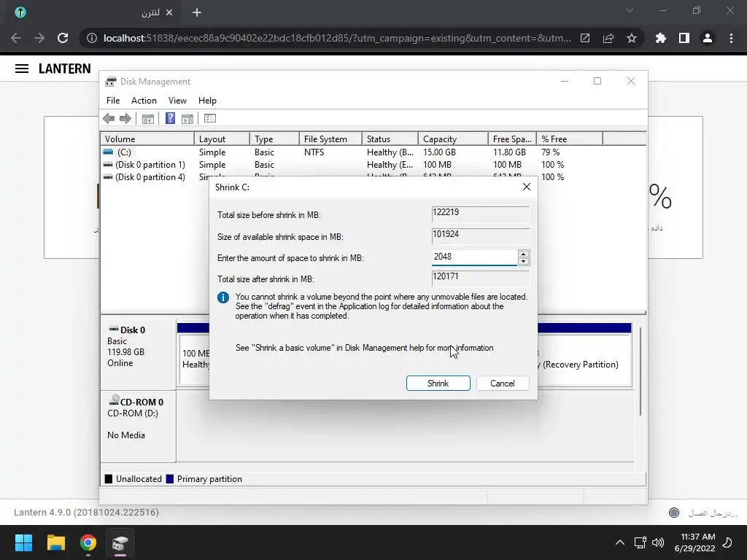Click open-in-app icon in address bar
Screen dimensions: 747x560
click(585, 38)
